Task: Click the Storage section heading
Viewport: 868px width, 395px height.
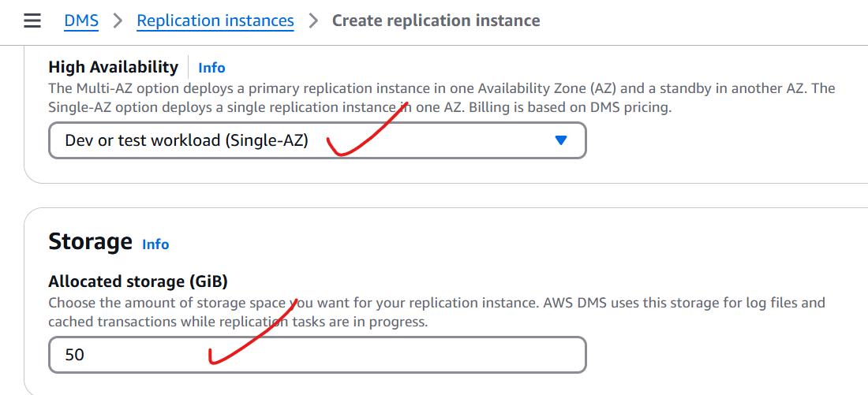Action: tap(90, 242)
